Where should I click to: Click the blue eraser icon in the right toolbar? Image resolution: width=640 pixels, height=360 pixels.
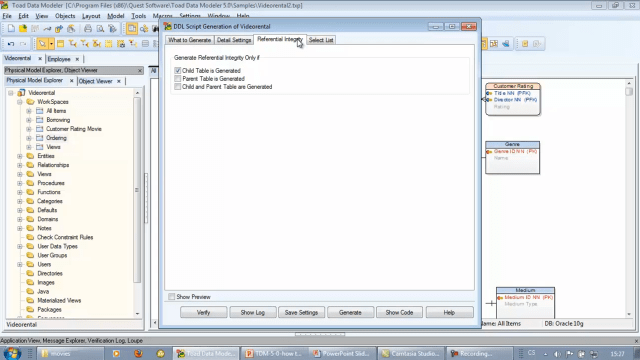(x=506, y=44)
